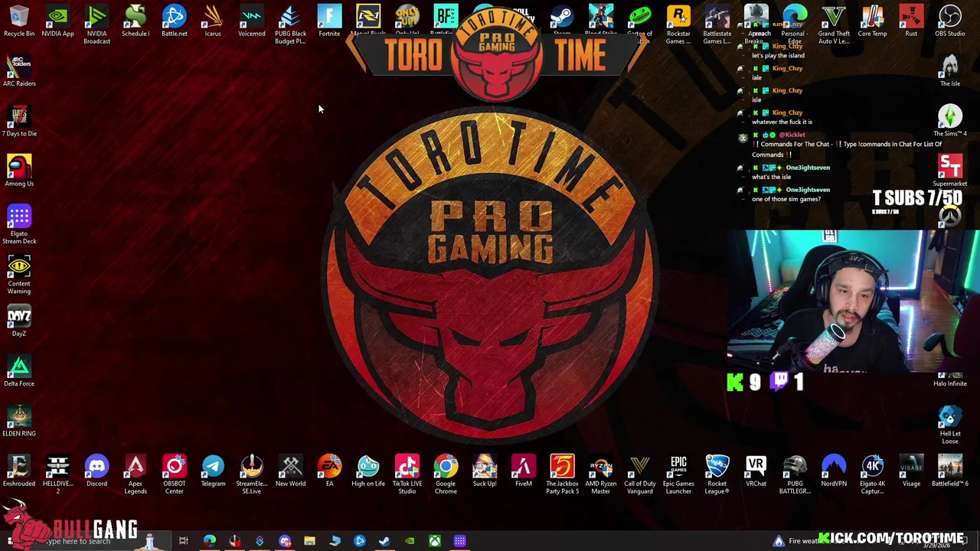Viewport: 980px width, 551px height.
Task: Open File Explorer from the taskbar
Action: [x=309, y=541]
